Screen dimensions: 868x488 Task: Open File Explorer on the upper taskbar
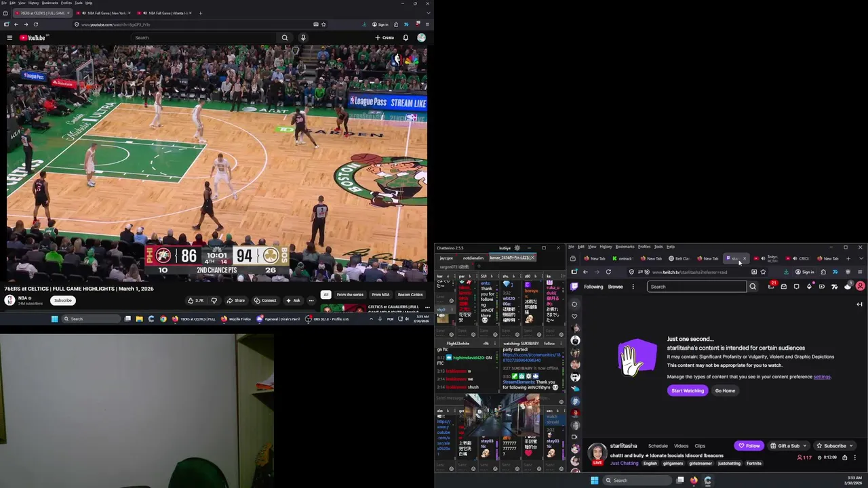(x=139, y=319)
